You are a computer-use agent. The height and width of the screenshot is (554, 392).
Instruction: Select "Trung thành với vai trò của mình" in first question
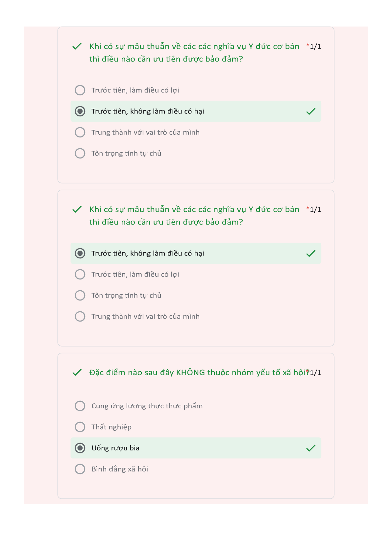(80, 132)
